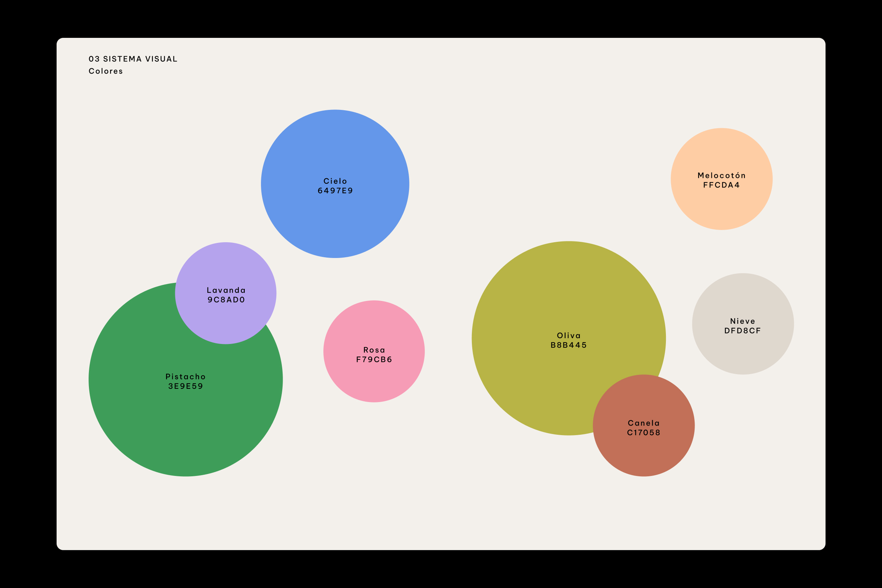Click the 'Oliva' label text

click(569, 335)
